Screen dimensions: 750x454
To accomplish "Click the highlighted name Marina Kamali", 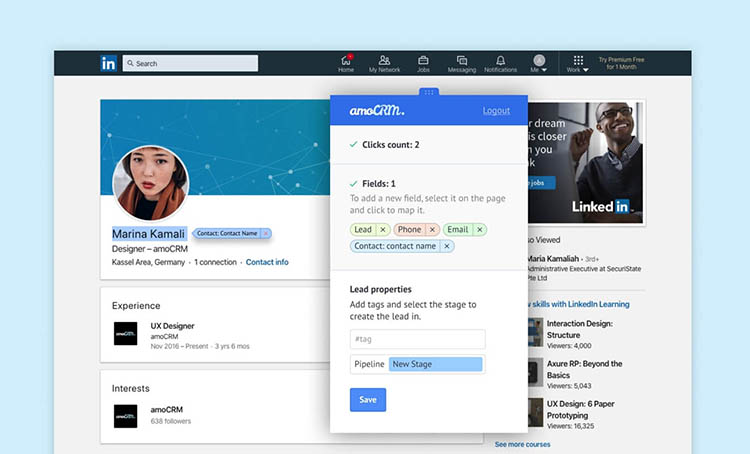I will pos(149,234).
